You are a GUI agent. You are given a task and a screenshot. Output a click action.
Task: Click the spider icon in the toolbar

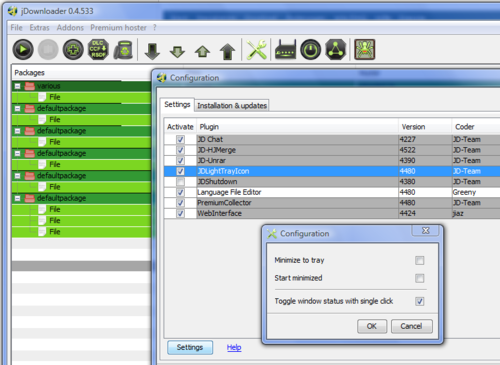[364, 49]
